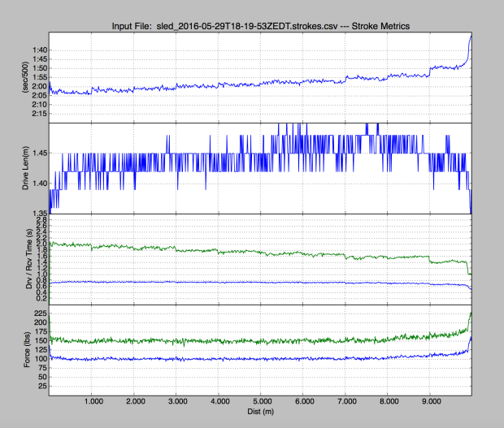
Task: Click the 1.000 distance tick label
Action: pyautogui.click(x=92, y=402)
